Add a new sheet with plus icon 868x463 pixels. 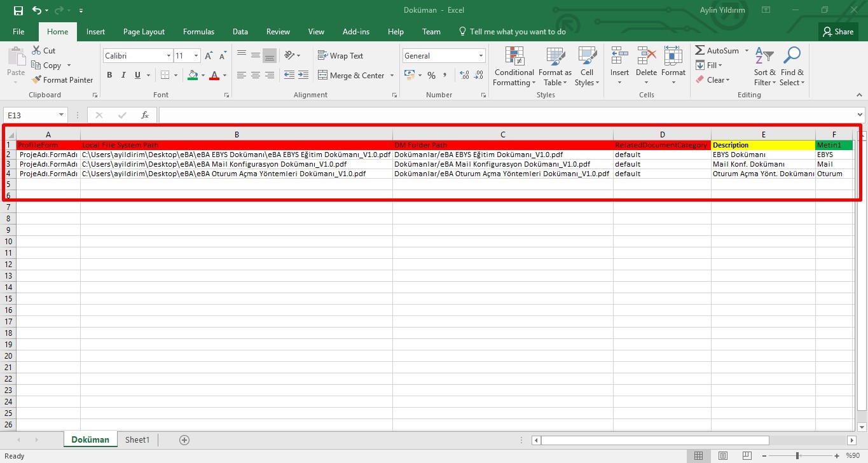(x=184, y=440)
